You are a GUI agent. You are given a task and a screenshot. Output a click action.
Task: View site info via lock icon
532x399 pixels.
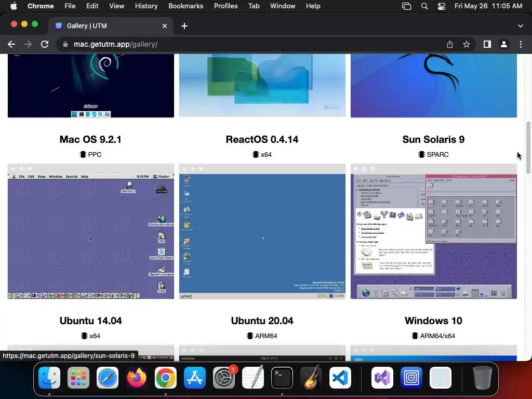click(x=65, y=44)
